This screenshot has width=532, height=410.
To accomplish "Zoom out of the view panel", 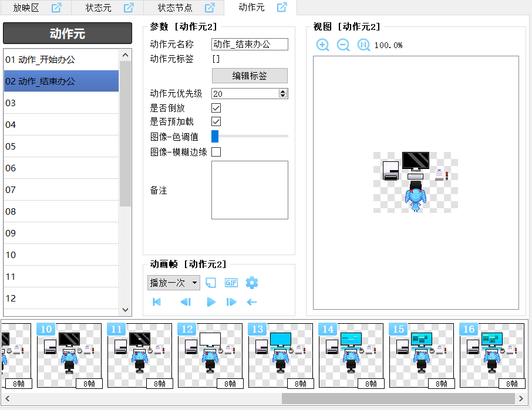I will pos(343,45).
